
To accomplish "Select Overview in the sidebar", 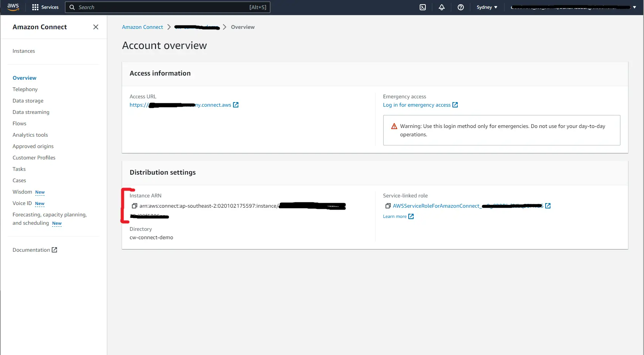I will pos(24,78).
